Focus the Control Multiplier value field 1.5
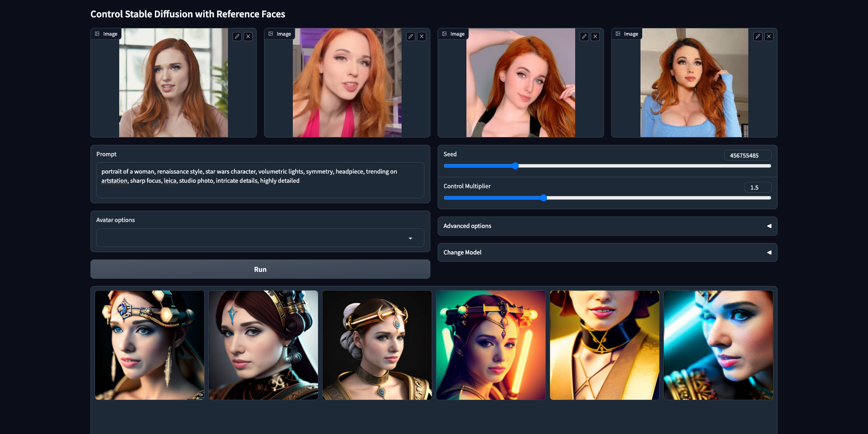Screen dimensions: 868x434 pyautogui.click(x=757, y=187)
